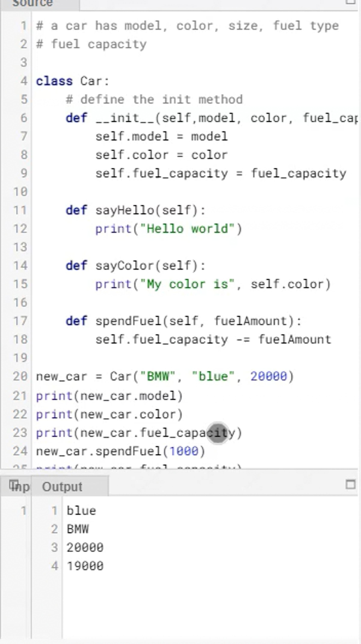
Task: Click line number 4 in source gutter
Action: click(24, 81)
